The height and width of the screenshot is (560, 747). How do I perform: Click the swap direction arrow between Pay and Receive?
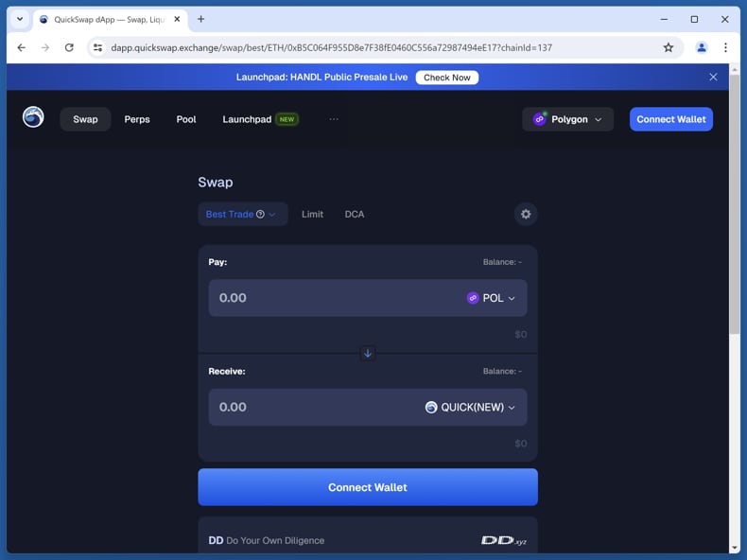coord(368,353)
